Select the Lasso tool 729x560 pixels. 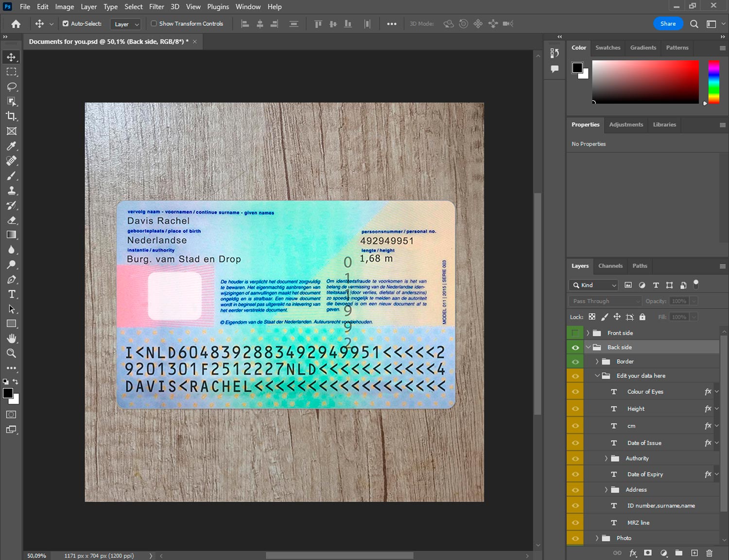pyautogui.click(x=12, y=87)
